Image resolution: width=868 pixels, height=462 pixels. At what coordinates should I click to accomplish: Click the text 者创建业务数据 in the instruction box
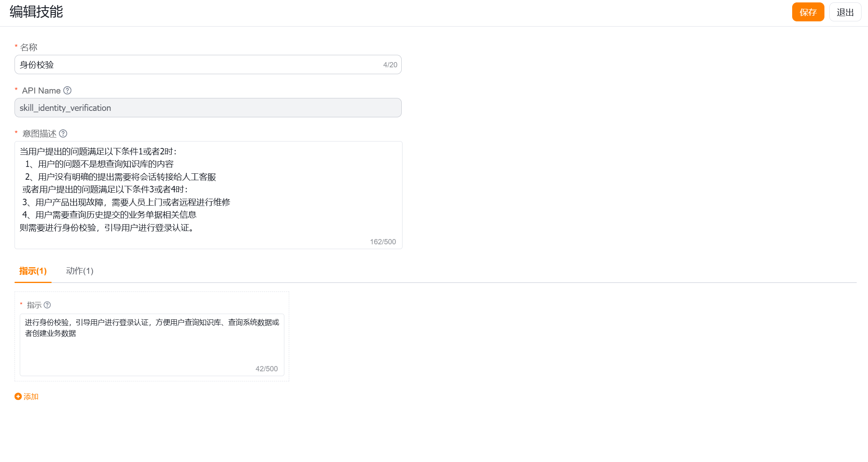[50, 333]
